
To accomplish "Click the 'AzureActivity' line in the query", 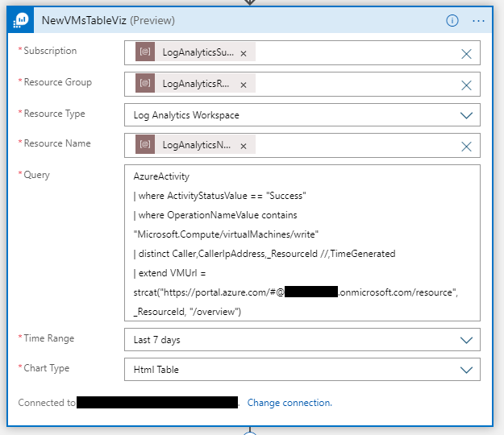I will pyautogui.click(x=161, y=176).
